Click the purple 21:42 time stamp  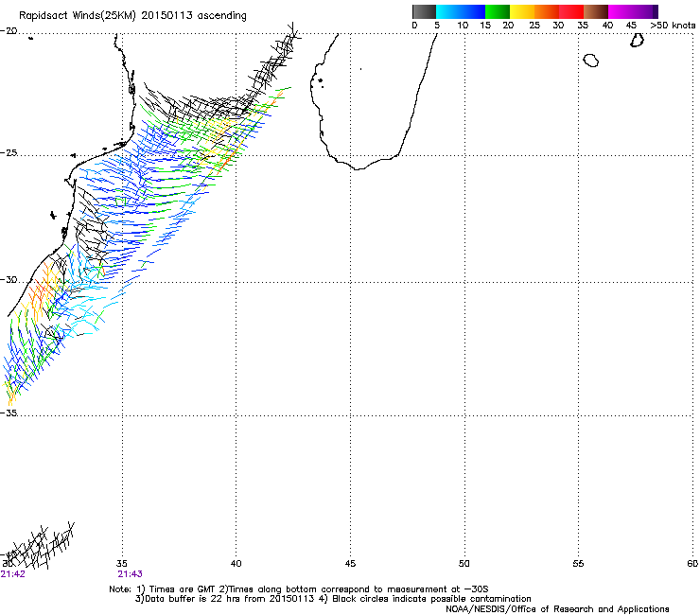pos(12,574)
